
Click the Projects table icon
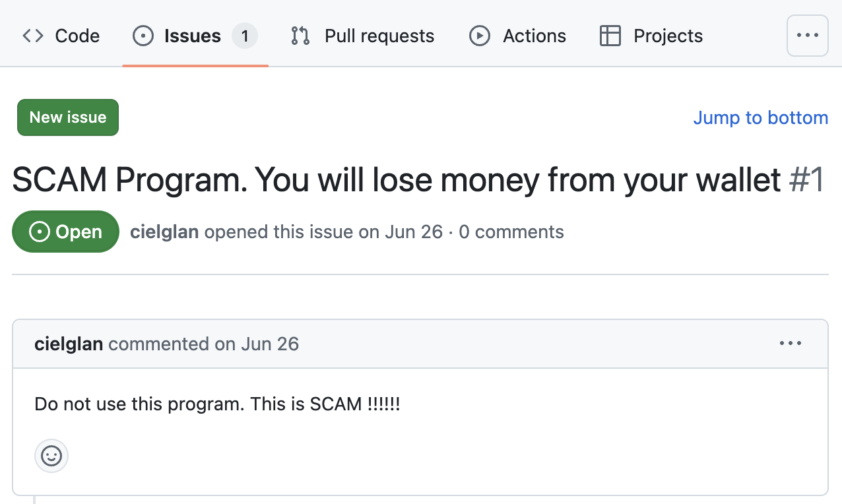point(610,36)
